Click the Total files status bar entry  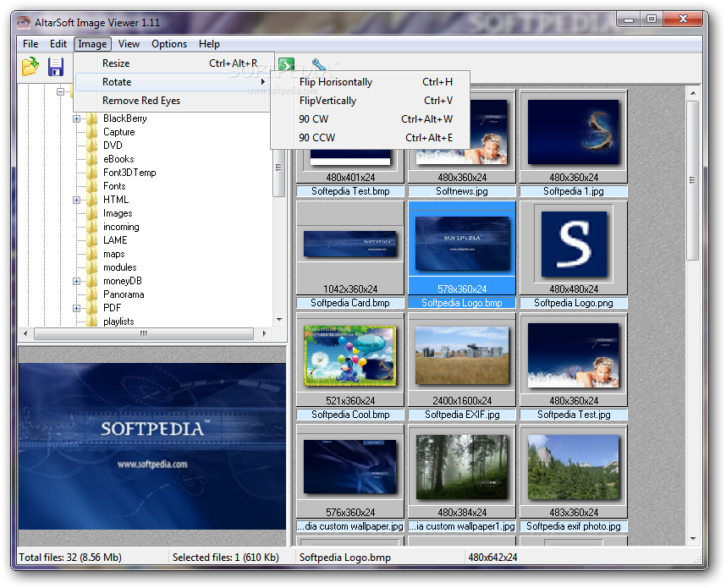pyautogui.click(x=70, y=558)
